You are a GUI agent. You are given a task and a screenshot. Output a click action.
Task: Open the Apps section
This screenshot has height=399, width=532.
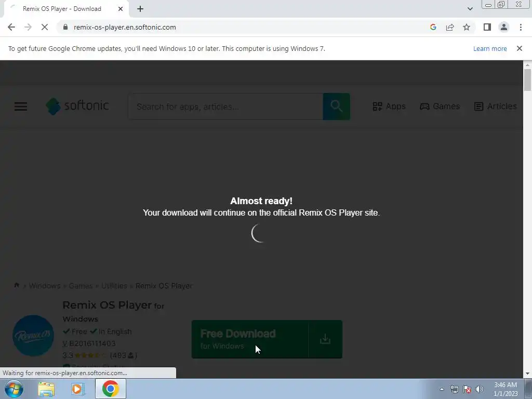389,106
